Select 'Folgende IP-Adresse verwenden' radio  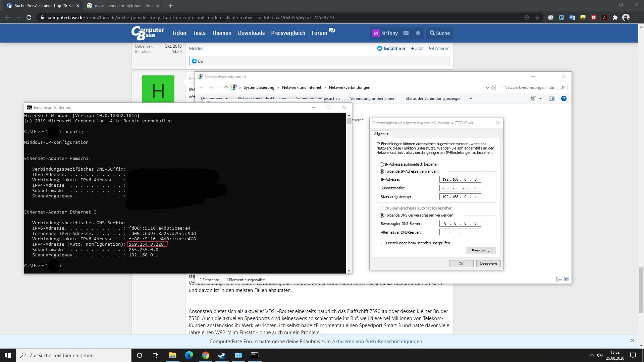(382, 171)
